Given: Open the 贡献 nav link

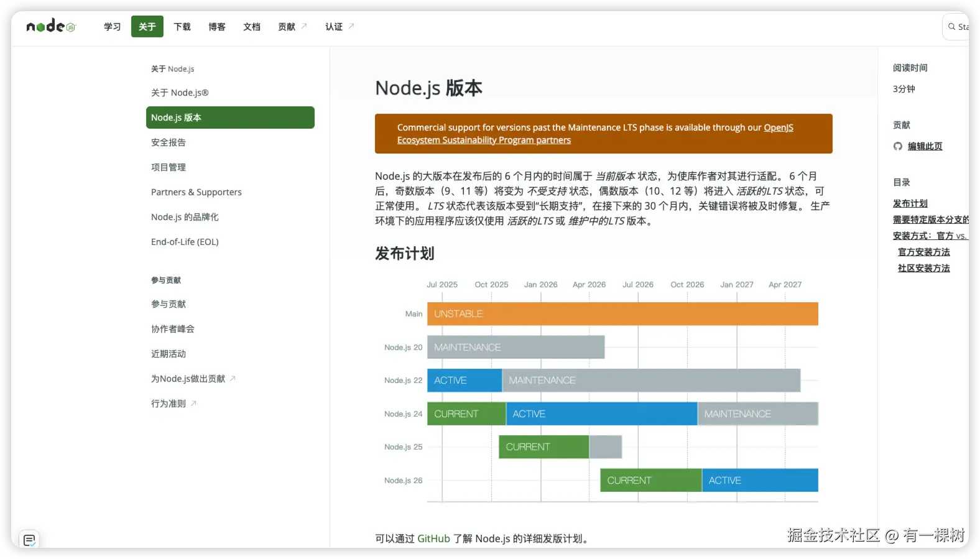Looking at the screenshot, I should point(292,27).
